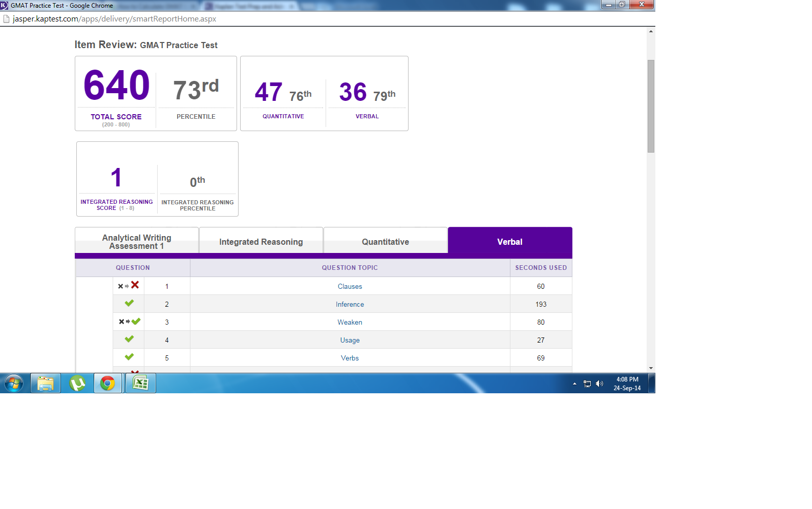
Task: Open the Weaken question topic link
Action: tap(350, 322)
